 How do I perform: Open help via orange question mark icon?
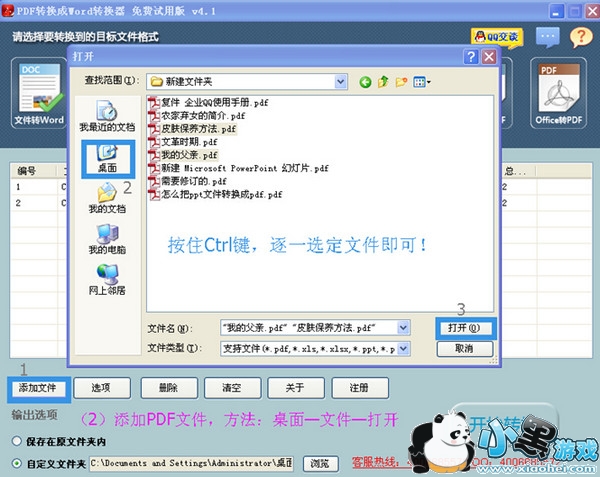(x=581, y=37)
